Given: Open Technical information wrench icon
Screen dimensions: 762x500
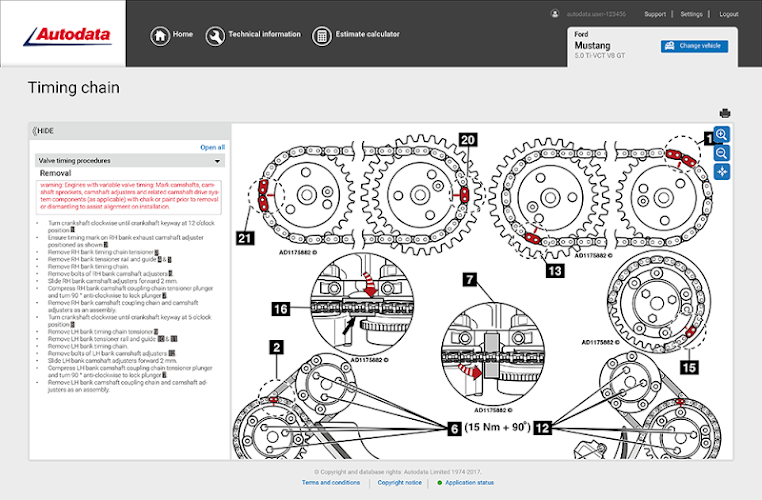Looking at the screenshot, I should [x=215, y=35].
